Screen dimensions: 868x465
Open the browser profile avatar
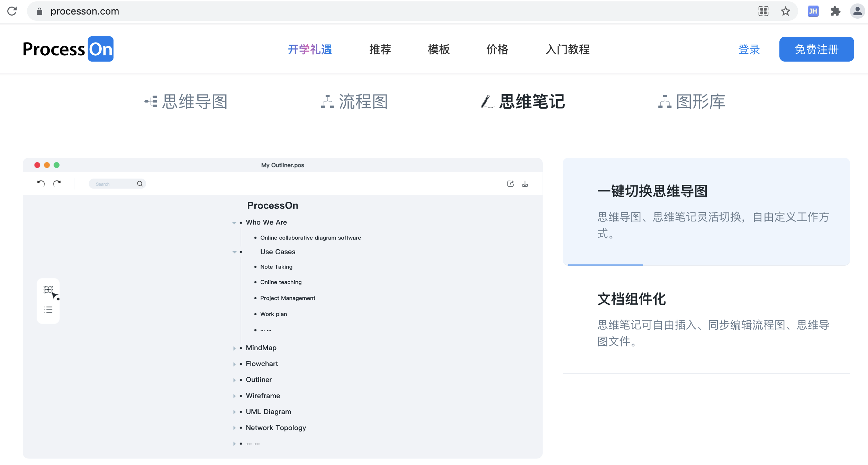click(858, 11)
